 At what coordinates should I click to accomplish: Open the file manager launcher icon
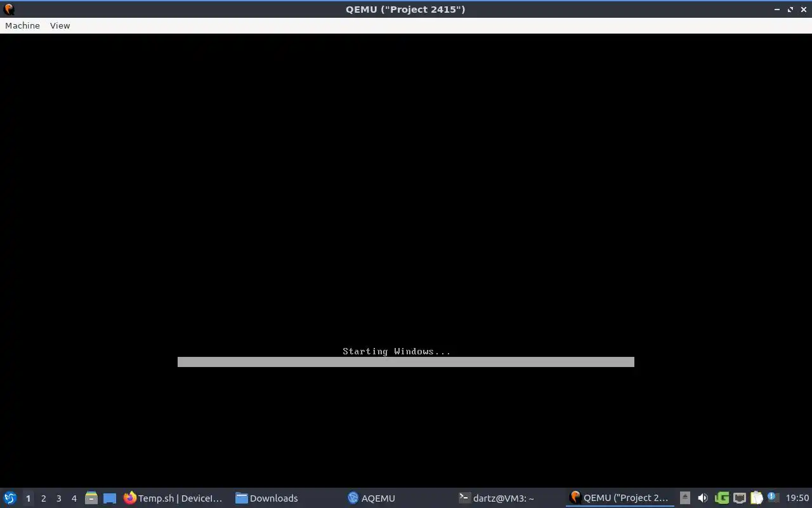91,498
